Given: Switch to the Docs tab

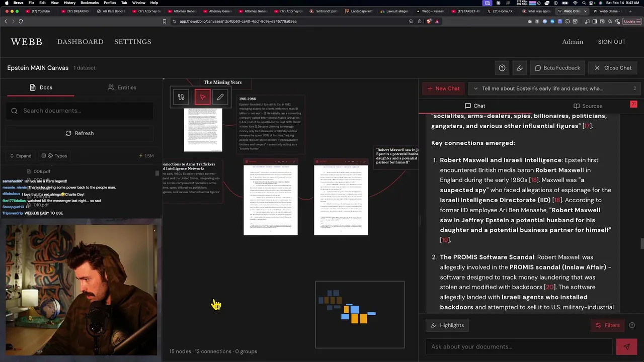Looking at the screenshot, I should click(41, 87).
